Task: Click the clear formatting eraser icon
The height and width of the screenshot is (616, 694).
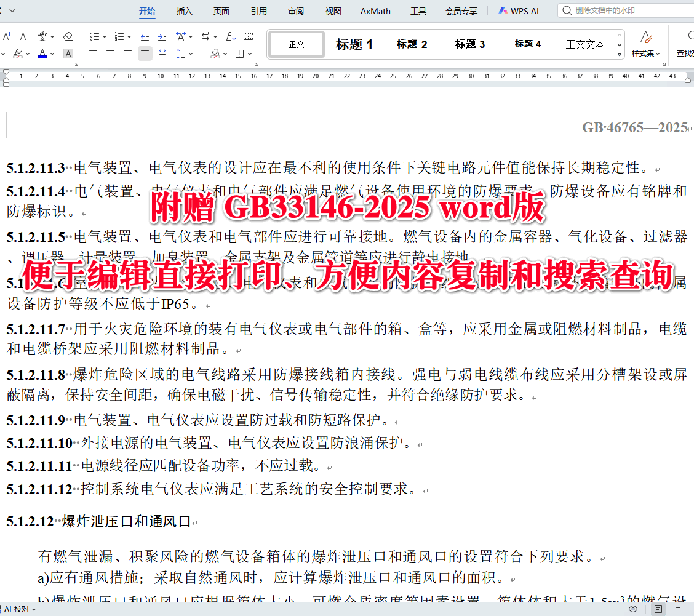Action: coord(68,37)
